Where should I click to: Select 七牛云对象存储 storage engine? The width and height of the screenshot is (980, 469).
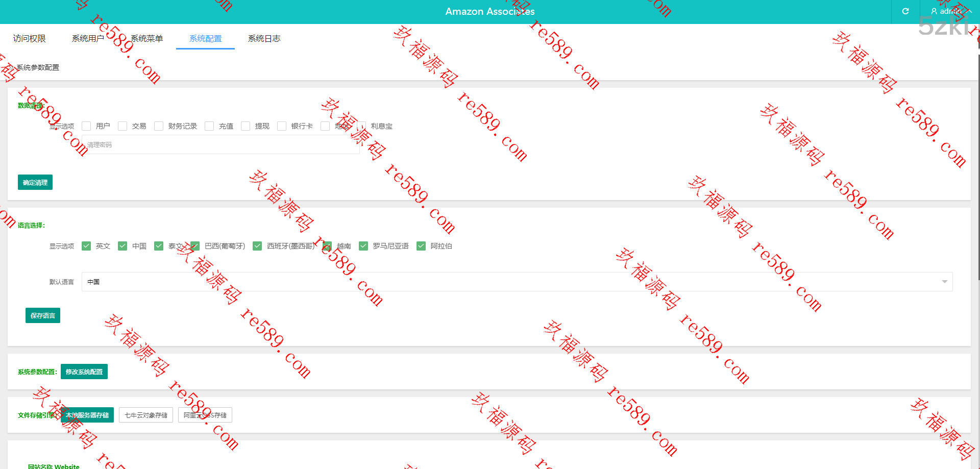146,415
